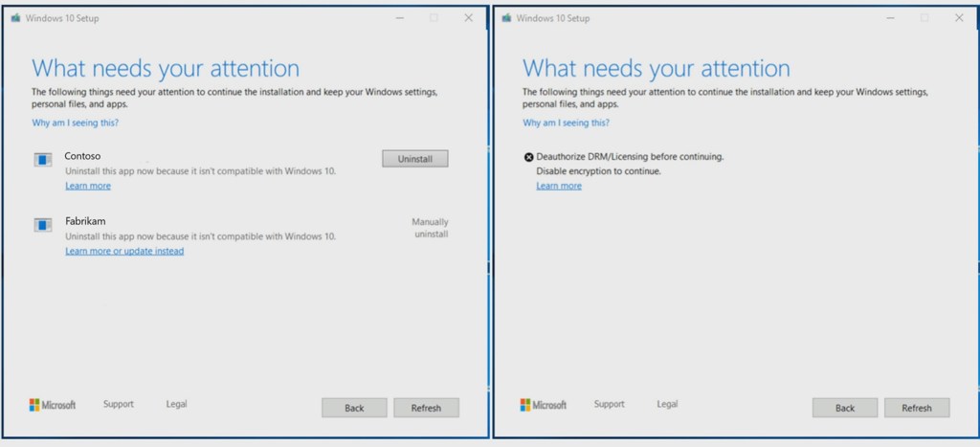Open Learn more link under Contoso

click(88, 186)
